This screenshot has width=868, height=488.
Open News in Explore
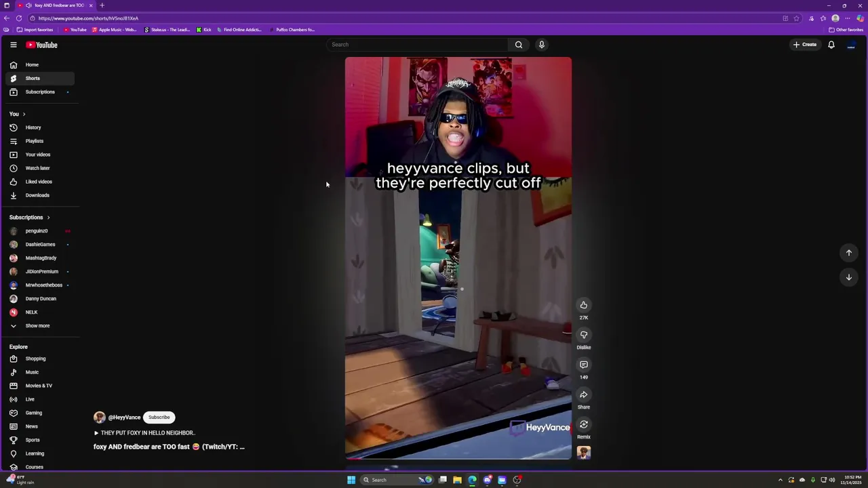(x=41, y=426)
